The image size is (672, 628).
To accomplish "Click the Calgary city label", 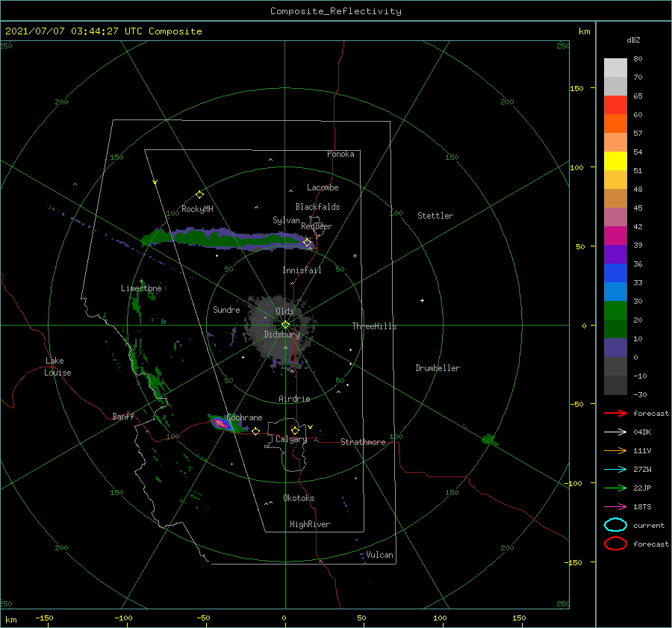I will (x=291, y=439).
